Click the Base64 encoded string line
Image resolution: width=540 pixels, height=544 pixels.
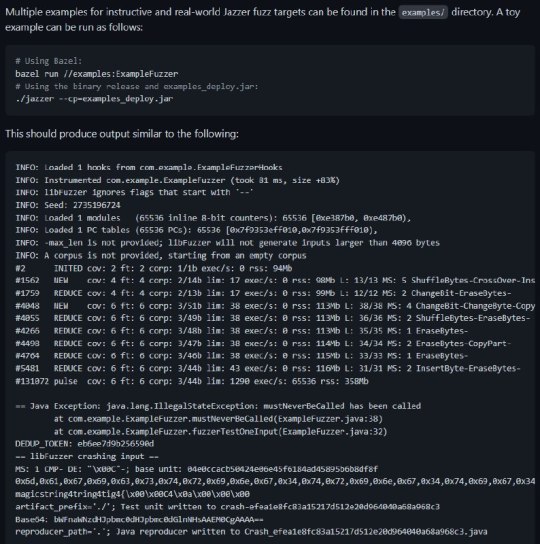click(139, 519)
